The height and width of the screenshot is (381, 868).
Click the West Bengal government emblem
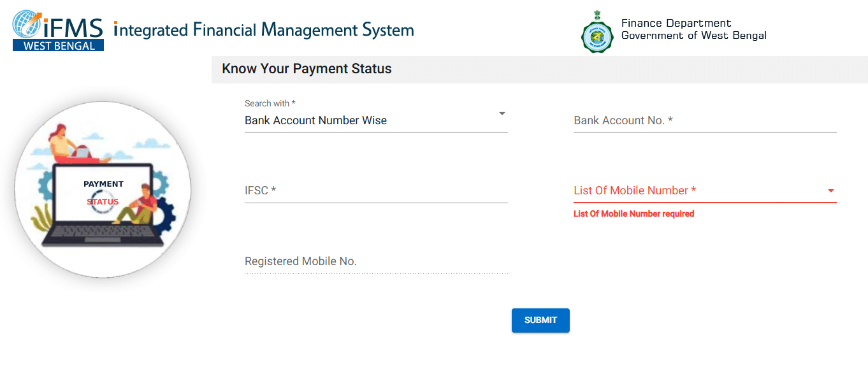tap(597, 31)
